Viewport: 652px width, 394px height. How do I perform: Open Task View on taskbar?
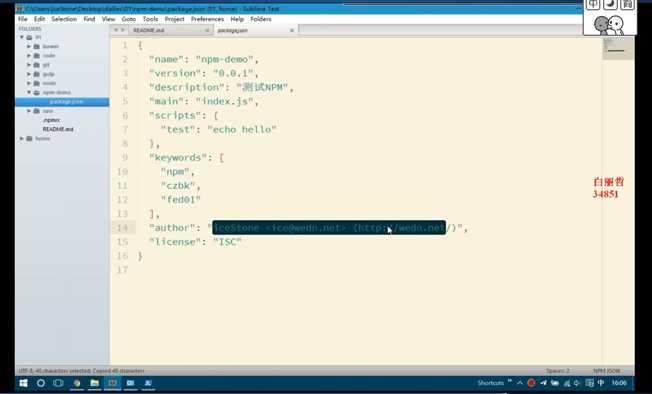58,383
